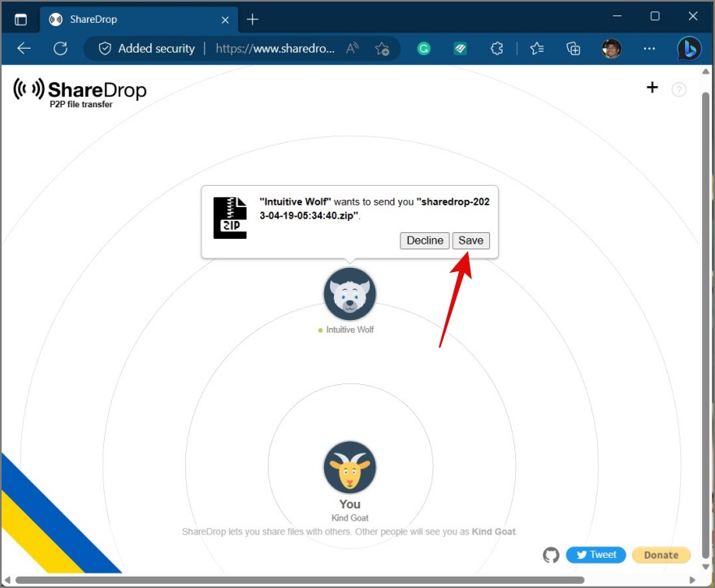Image resolution: width=715 pixels, height=588 pixels.
Task: Open the Grammarly extension icon
Action: [423, 48]
